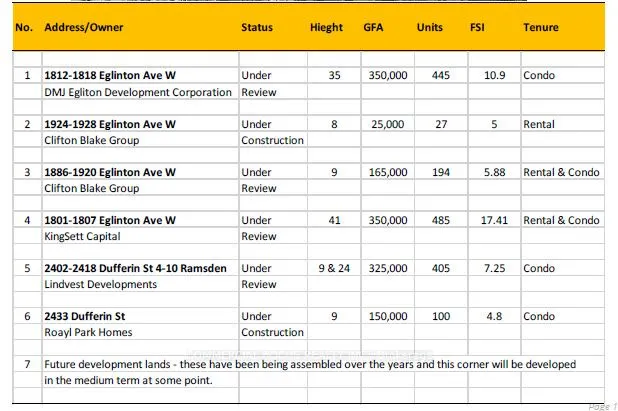Select 1924-1928 Eglinton Ave W address
Image resolution: width=618 pixels, height=411 pixels.
(x=110, y=124)
